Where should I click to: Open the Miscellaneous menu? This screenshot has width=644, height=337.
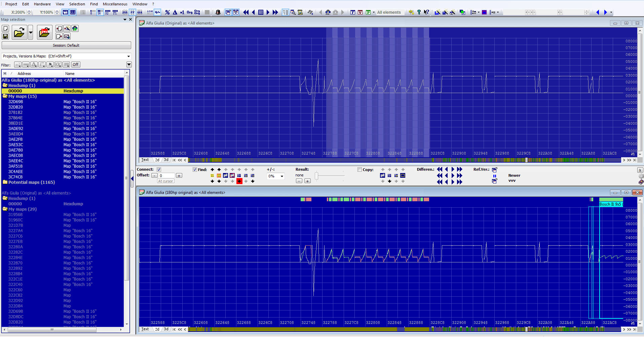pyautogui.click(x=115, y=4)
